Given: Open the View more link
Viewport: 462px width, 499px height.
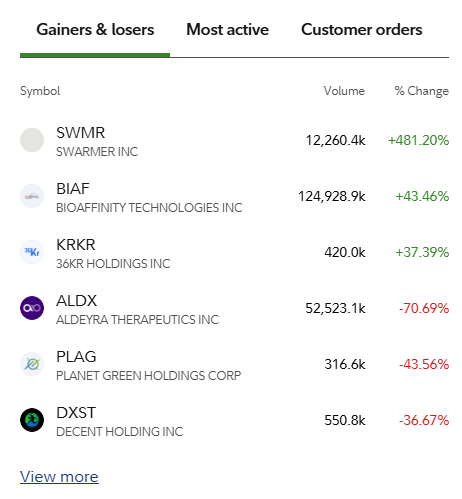Looking at the screenshot, I should pos(59,477).
